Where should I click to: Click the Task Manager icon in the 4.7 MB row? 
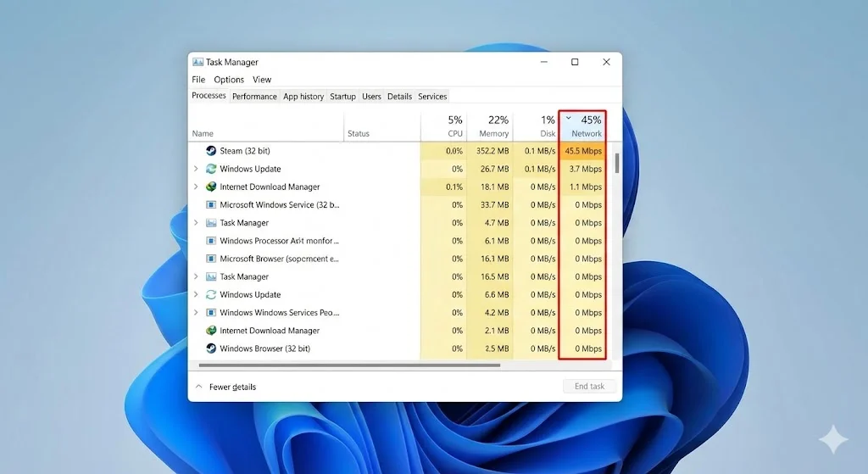click(x=211, y=223)
